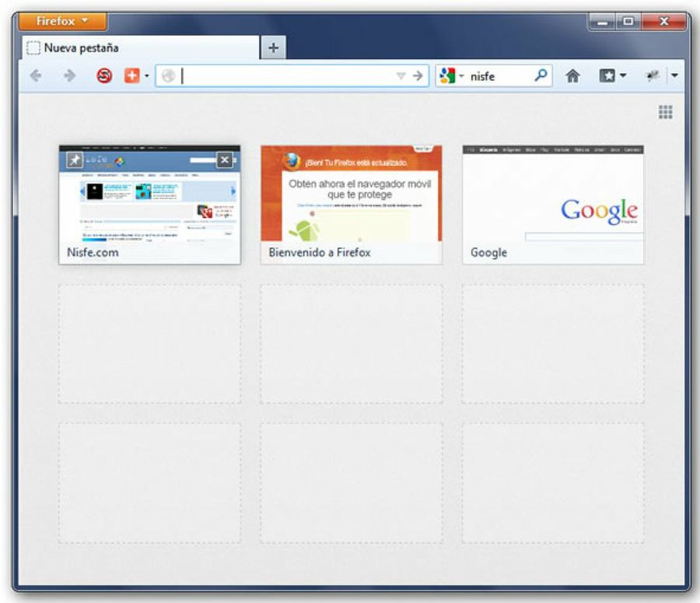Expand the dropdown beside the plus add-on icon
The image size is (700, 603).
pyautogui.click(x=146, y=76)
